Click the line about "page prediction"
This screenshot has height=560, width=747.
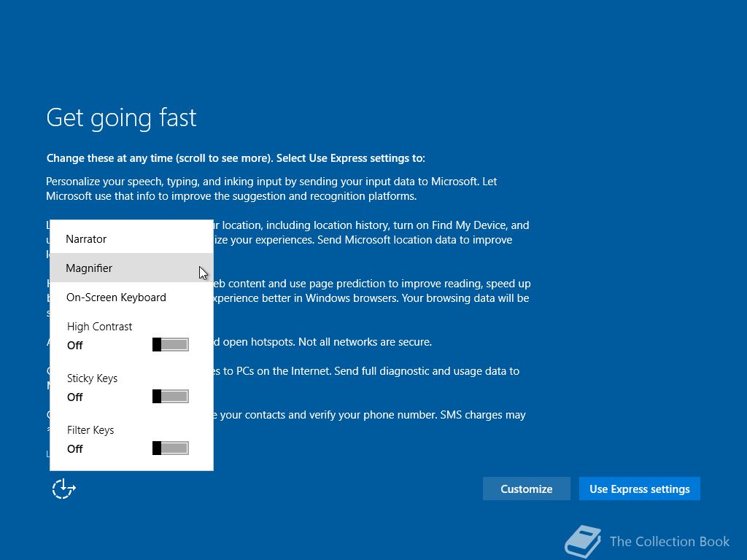(x=372, y=284)
